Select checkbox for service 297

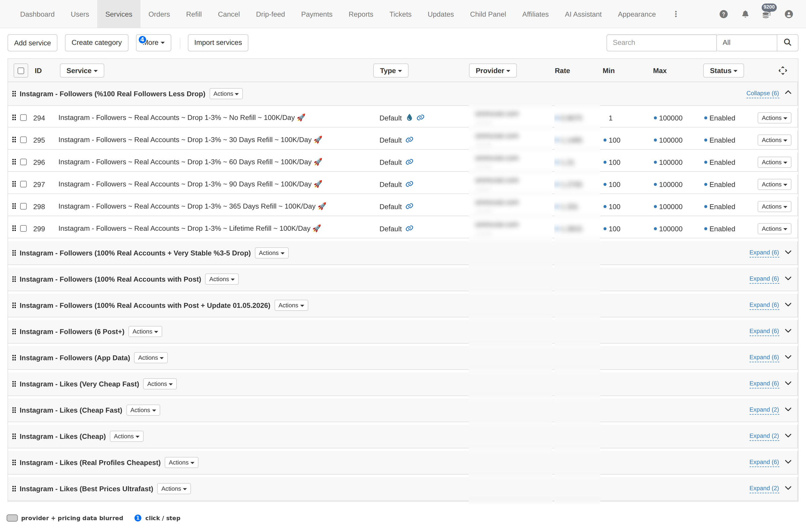point(24,184)
